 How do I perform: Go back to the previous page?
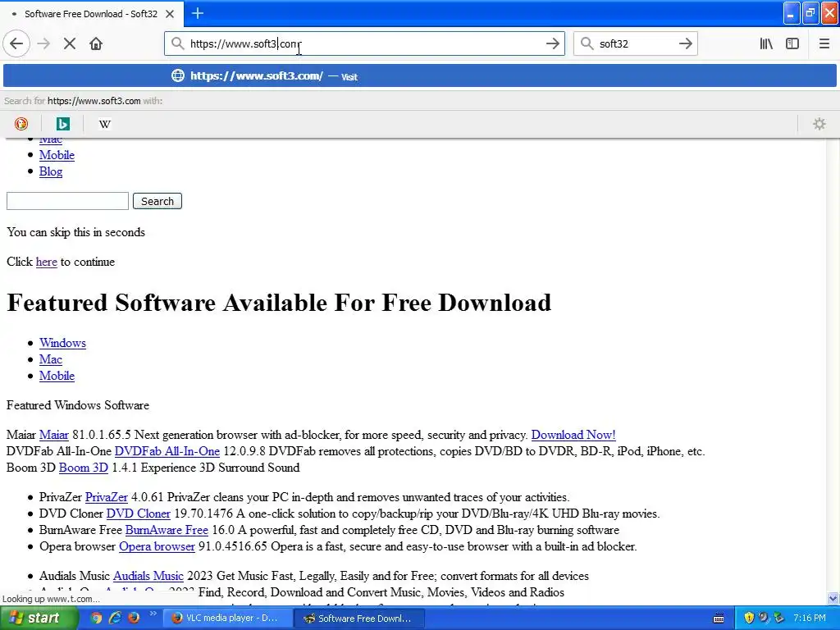pyautogui.click(x=16, y=43)
